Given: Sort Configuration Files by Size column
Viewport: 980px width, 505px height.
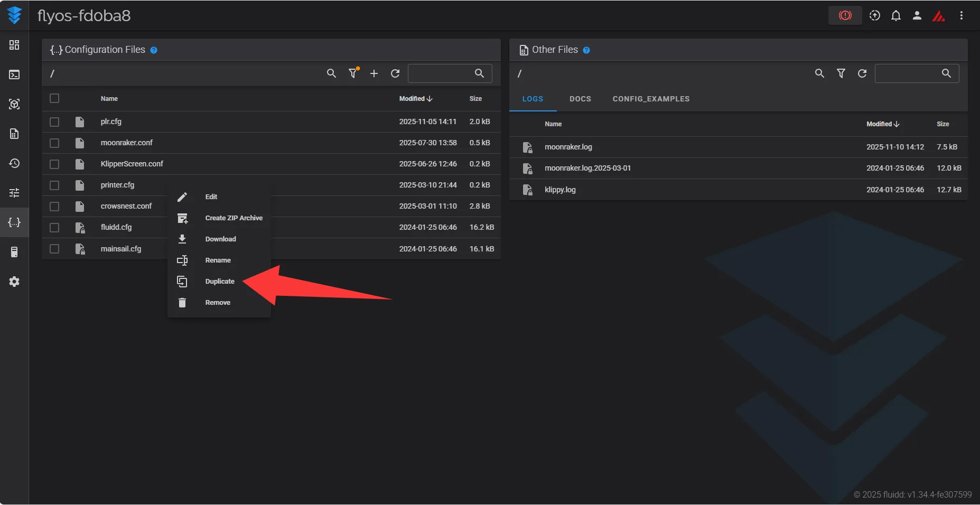Looking at the screenshot, I should coord(475,99).
